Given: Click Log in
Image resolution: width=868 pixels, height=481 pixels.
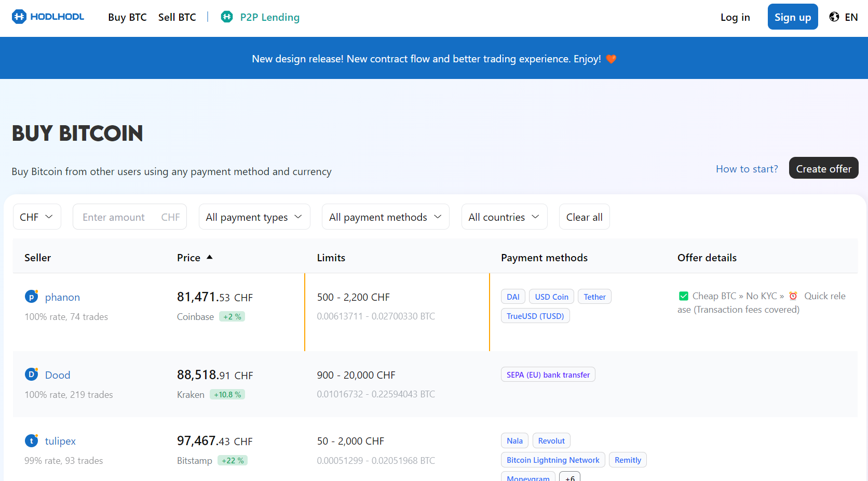Looking at the screenshot, I should (x=735, y=17).
